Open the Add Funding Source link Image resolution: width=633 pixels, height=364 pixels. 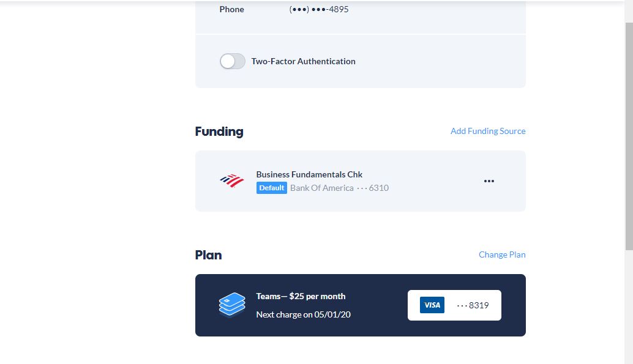tap(487, 131)
